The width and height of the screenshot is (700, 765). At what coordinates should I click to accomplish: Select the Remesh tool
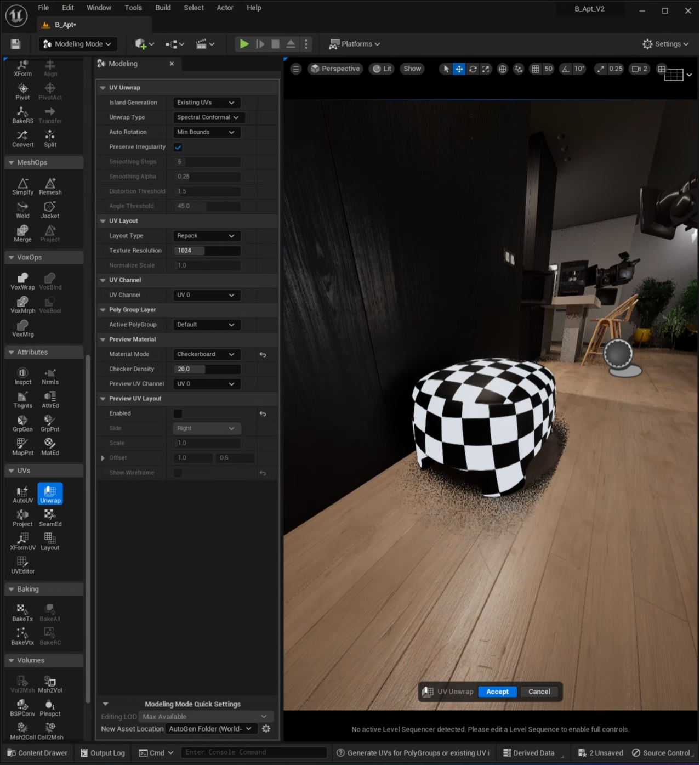click(50, 186)
